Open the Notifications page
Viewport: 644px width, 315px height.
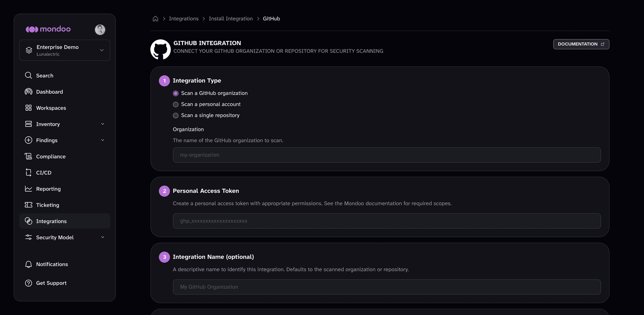[65, 264]
